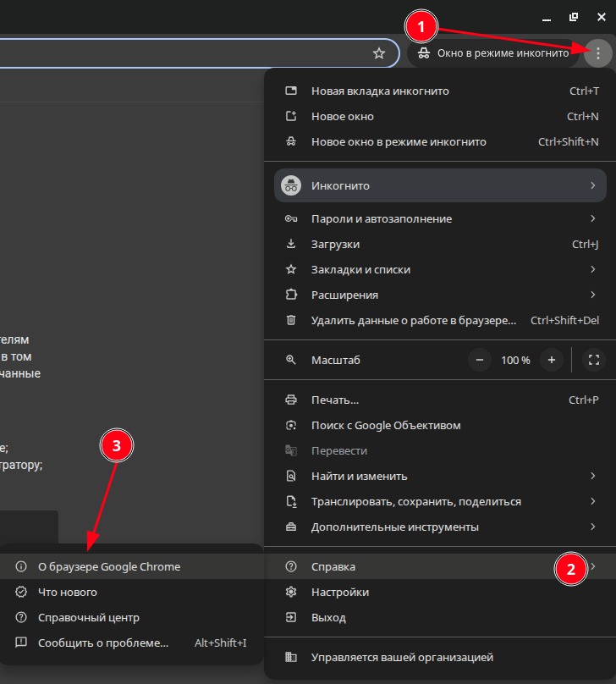Open Дополнительные инструменты submenu
Image resolution: width=616 pixels, height=684 pixels.
point(440,527)
